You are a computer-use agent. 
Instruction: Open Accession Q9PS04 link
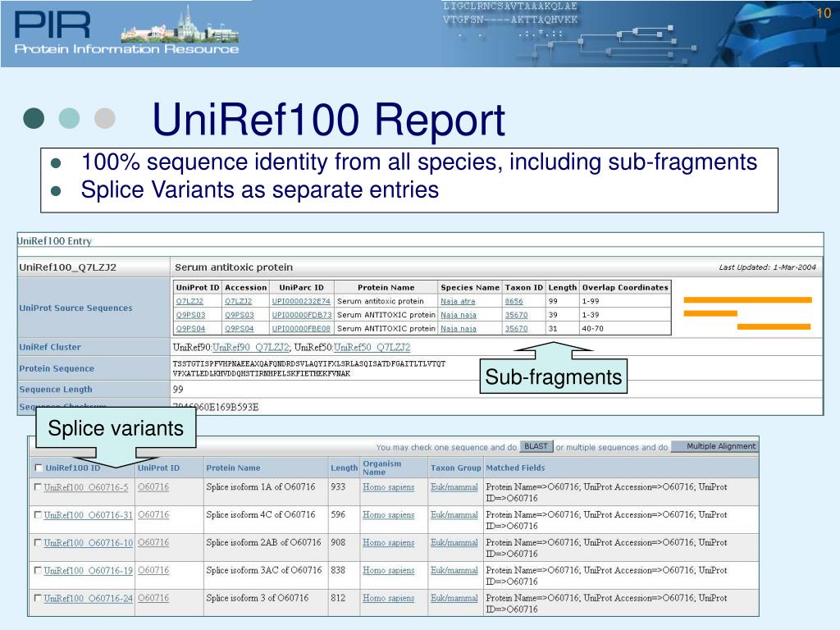pos(239,328)
